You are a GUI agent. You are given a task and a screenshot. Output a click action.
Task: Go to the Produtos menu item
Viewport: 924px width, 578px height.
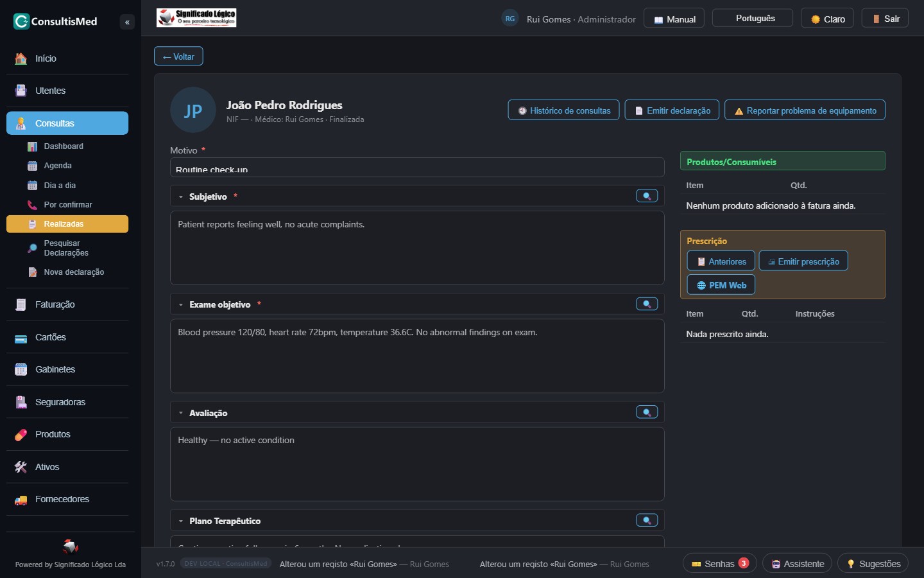point(67,434)
